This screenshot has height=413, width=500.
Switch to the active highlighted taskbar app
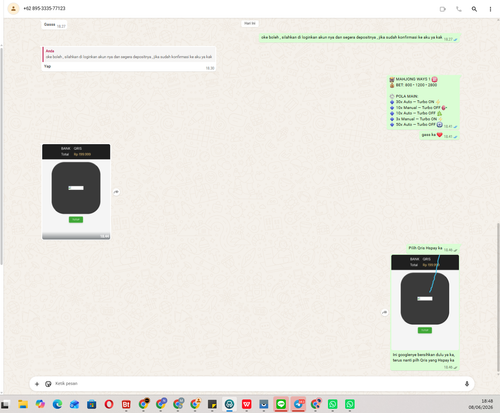[x=229, y=404]
